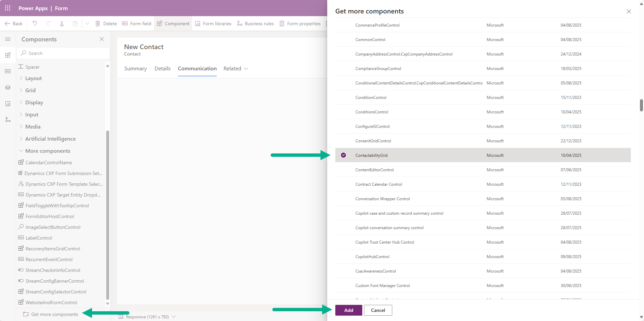Open the Components panel icon in left sidebar

pos(8,55)
